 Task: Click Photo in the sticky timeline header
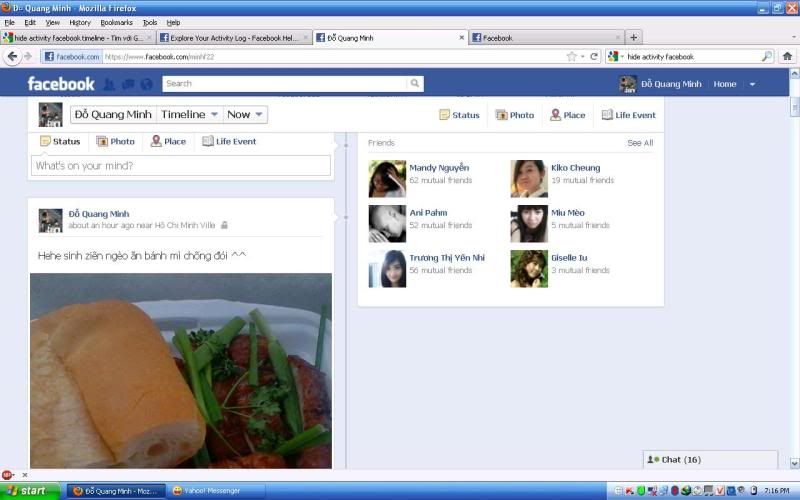coord(515,115)
